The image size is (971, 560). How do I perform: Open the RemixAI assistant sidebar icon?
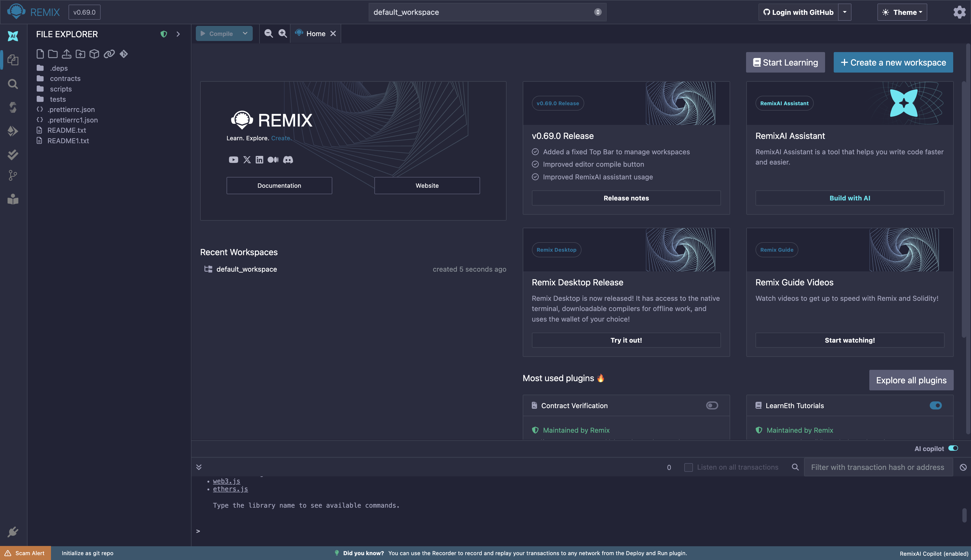point(13,36)
